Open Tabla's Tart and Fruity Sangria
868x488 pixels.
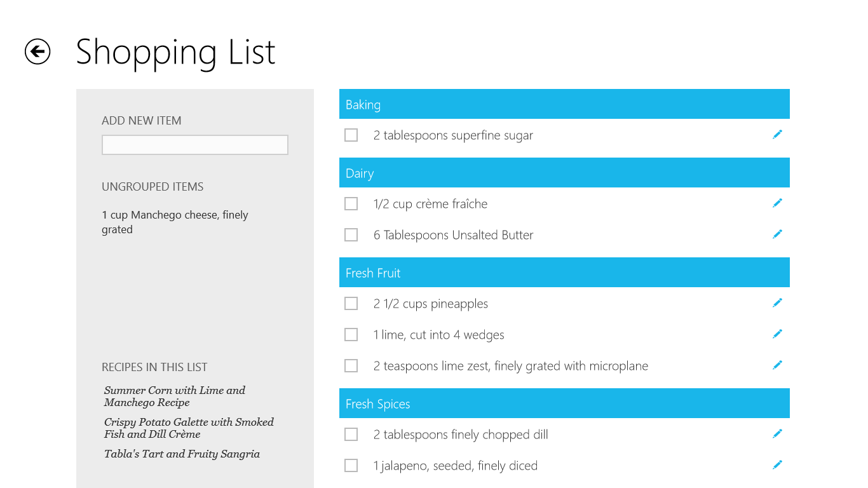click(x=182, y=454)
